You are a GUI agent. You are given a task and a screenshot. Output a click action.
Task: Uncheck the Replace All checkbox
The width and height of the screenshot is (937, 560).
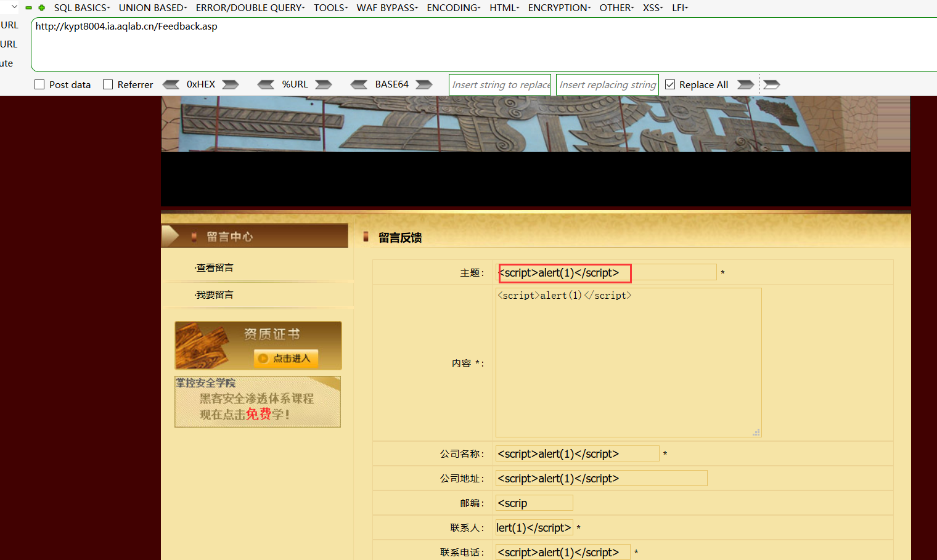click(670, 84)
